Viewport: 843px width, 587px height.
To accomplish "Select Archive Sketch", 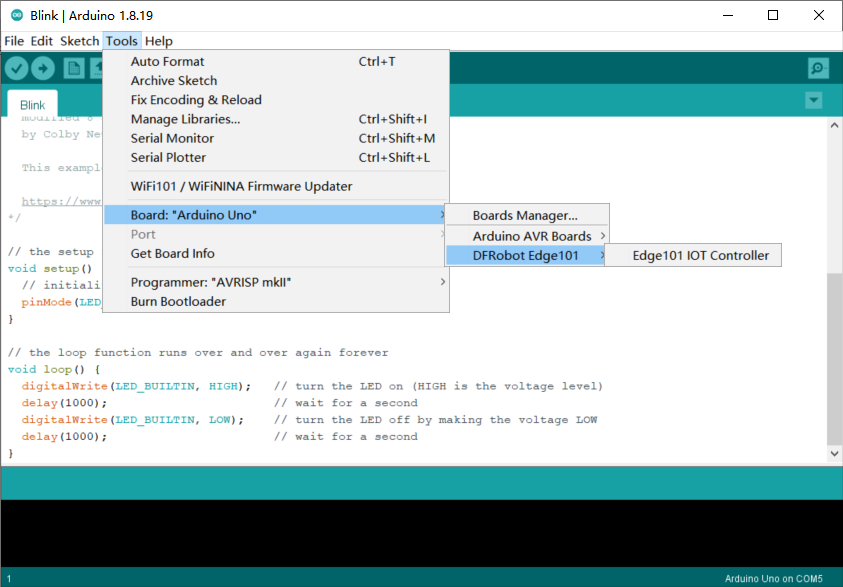I will click(276, 81).
